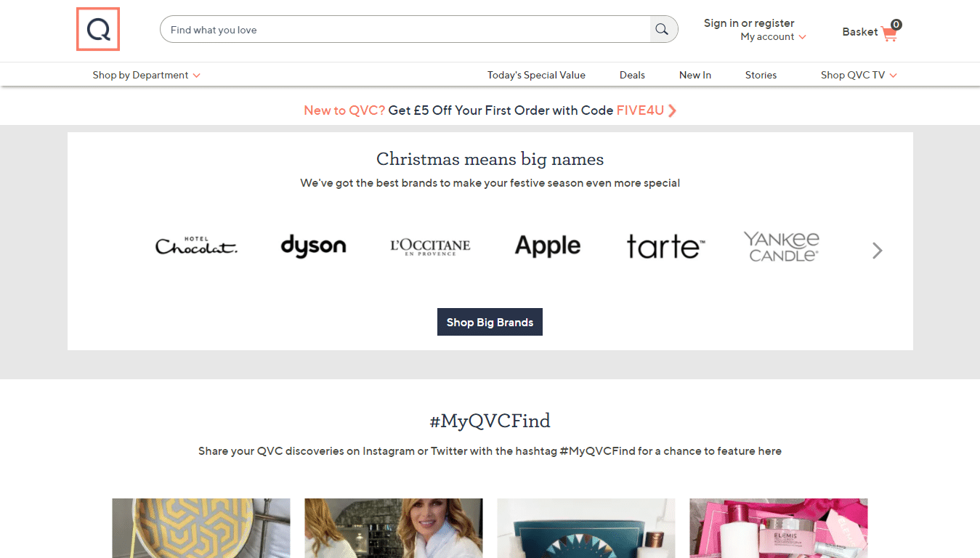Open the Elemis pink products thumbnail
Image resolution: width=980 pixels, height=558 pixels.
779,528
